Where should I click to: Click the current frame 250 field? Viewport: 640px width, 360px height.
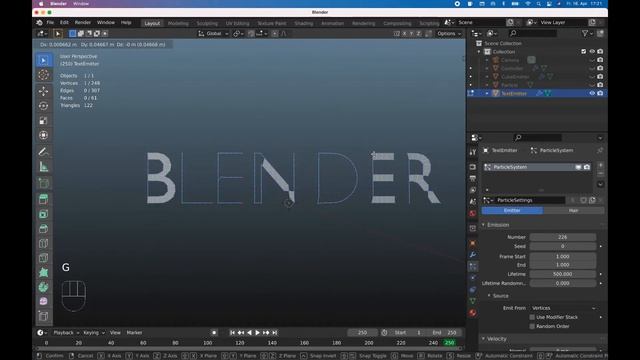click(x=362, y=333)
